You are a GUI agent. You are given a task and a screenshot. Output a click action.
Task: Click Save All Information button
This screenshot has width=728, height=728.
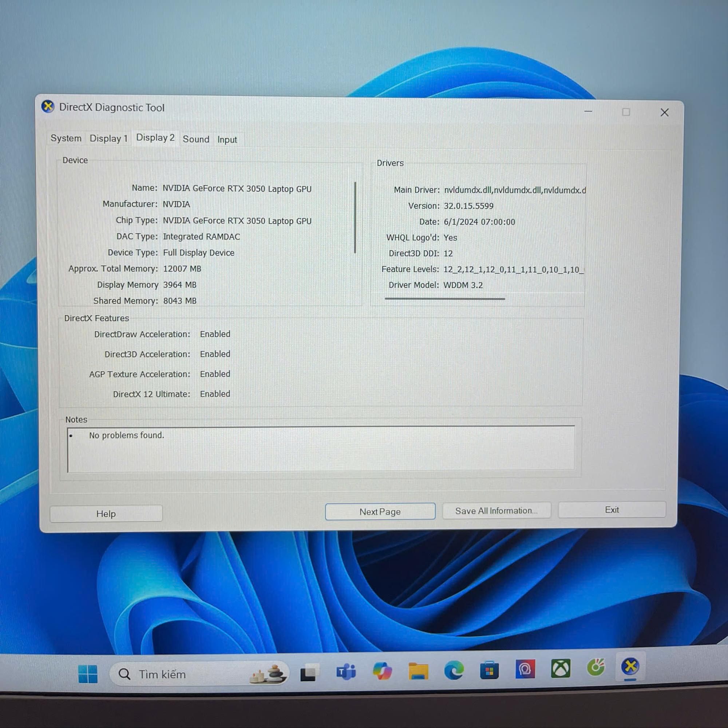496,511
